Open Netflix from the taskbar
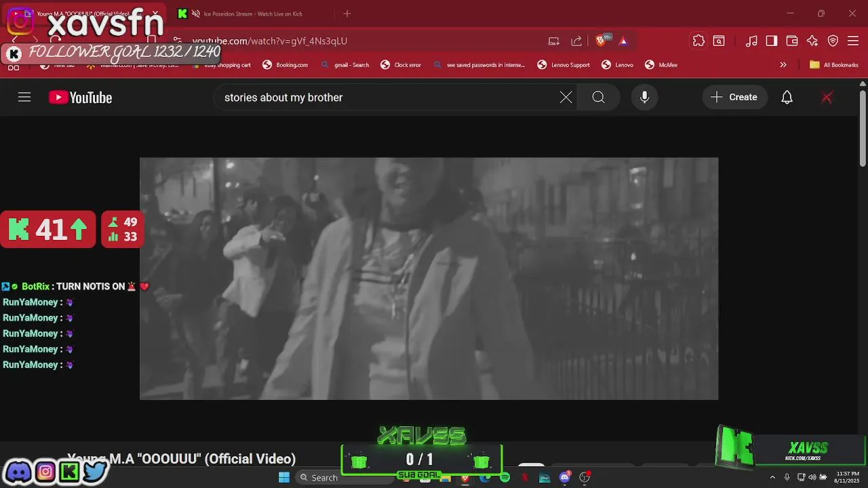The height and width of the screenshot is (488, 868). coord(525,478)
